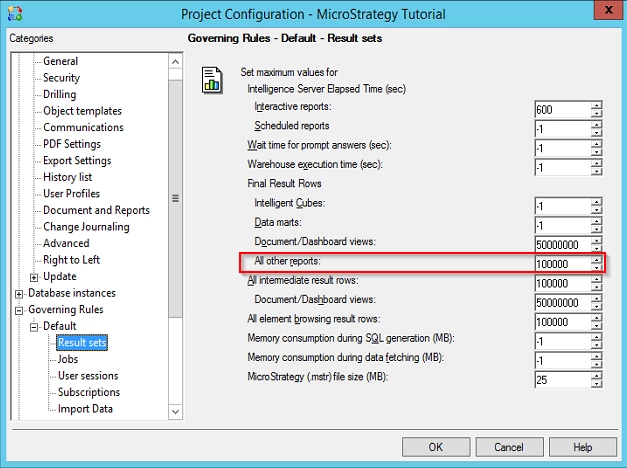Decrease the All other reports value
The width and height of the screenshot is (627, 468).
coord(597,268)
